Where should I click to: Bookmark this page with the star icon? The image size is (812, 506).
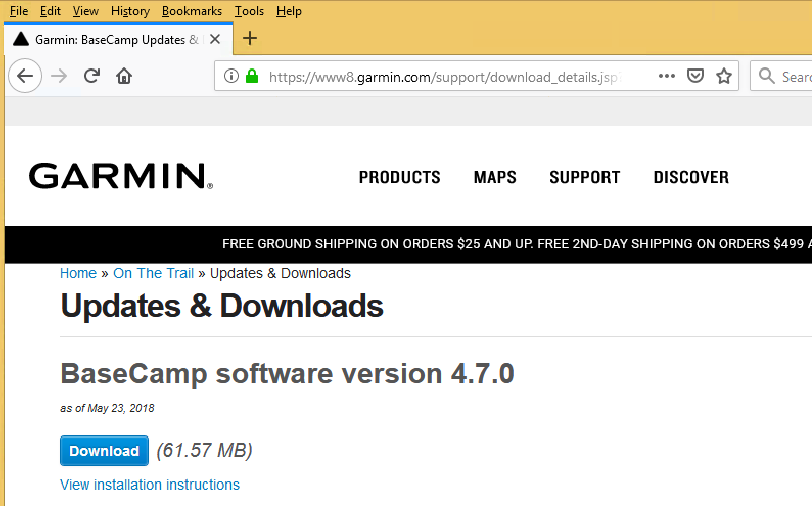pos(724,76)
